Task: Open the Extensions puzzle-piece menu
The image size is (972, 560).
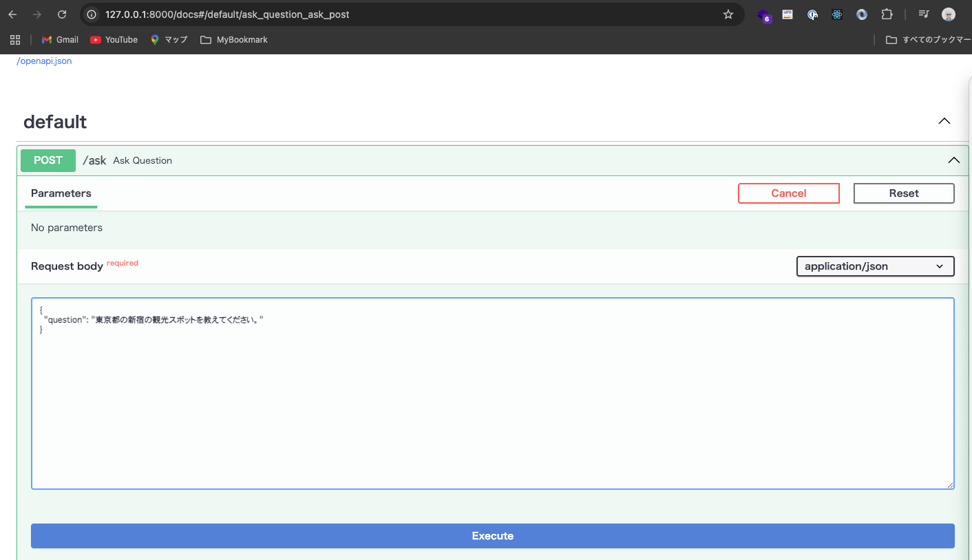Action: coord(887,14)
